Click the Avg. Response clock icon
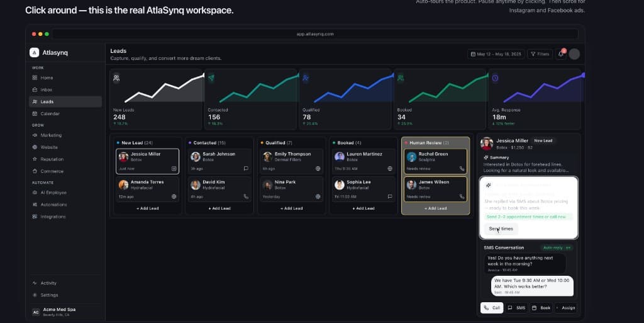The height and width of the screenshot is (323, 644). [496, 77]
